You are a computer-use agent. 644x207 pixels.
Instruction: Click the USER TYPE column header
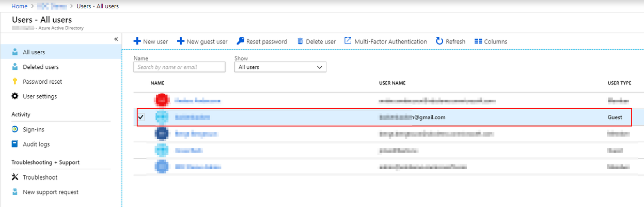pyautogui.click(x=619, y=83)
